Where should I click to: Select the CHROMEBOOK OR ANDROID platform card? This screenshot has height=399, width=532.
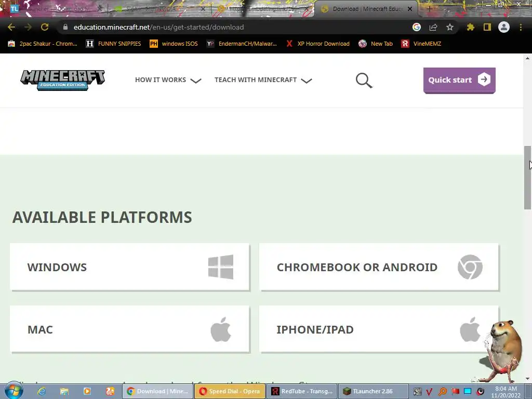pos(379,267)
